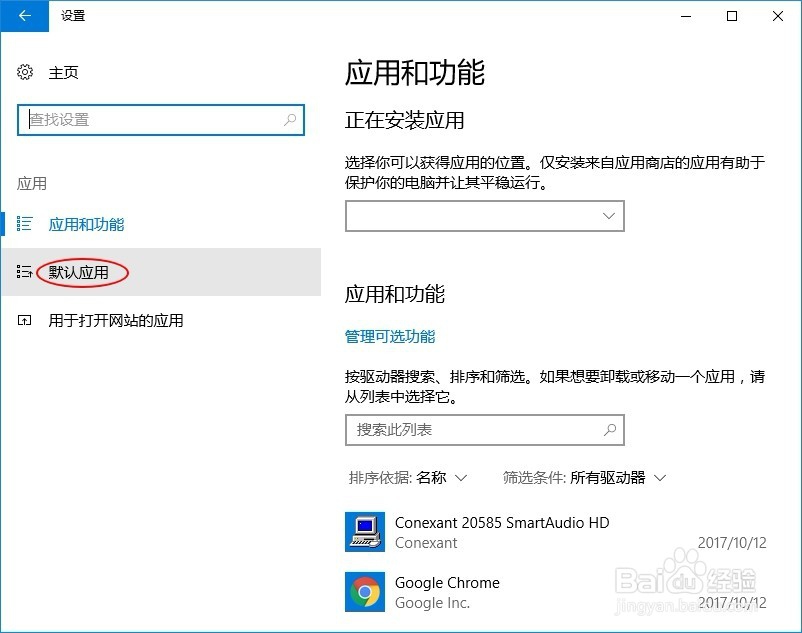The width and height of the screenshot is (802, 633).
Task: Click the back arrow in the title bar
Action: (24, 16)
